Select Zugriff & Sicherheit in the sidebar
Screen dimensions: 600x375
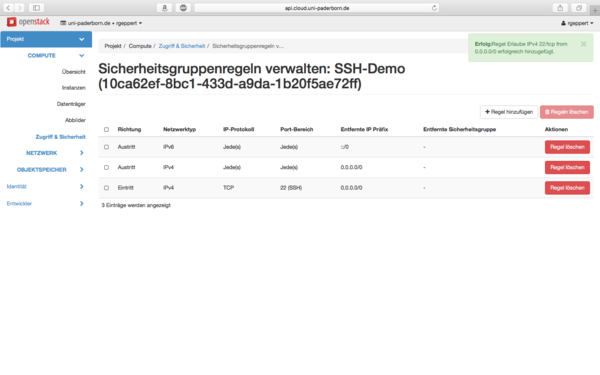pos(60,137)
